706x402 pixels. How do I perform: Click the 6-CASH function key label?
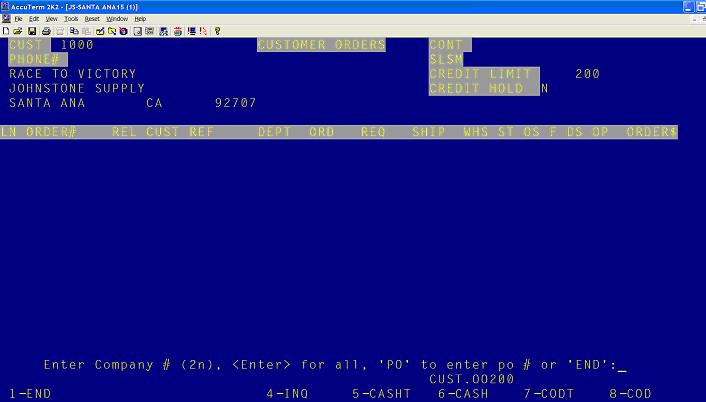point(463,393)
